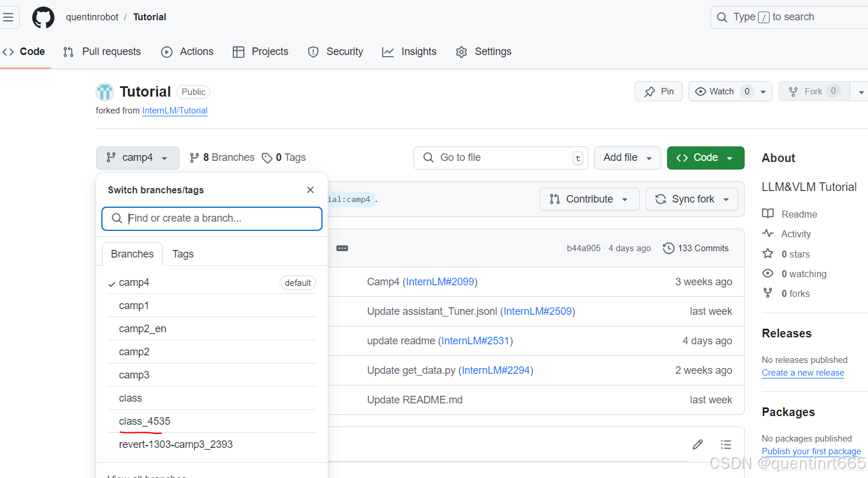Expand the commit message ellipsis button
This screenshot has width=868, height=478.
point(342,248)
